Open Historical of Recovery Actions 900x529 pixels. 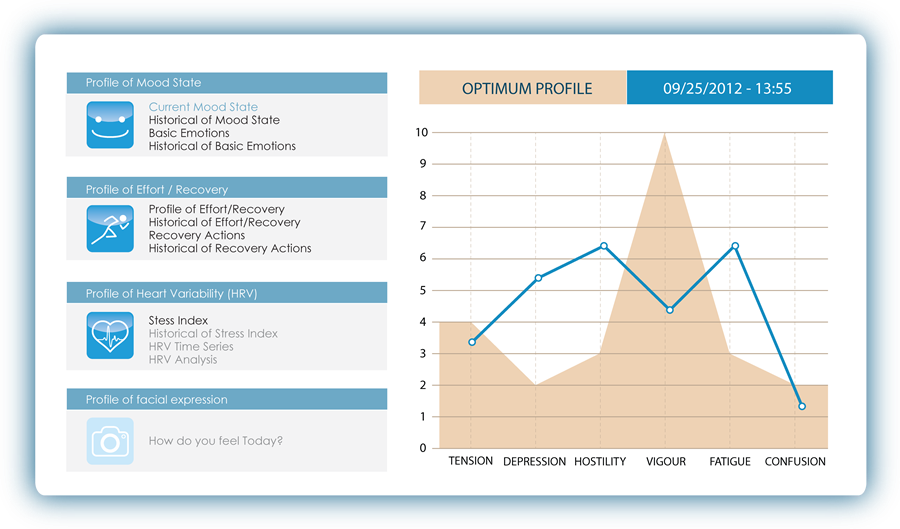click(x=230, y=249)
